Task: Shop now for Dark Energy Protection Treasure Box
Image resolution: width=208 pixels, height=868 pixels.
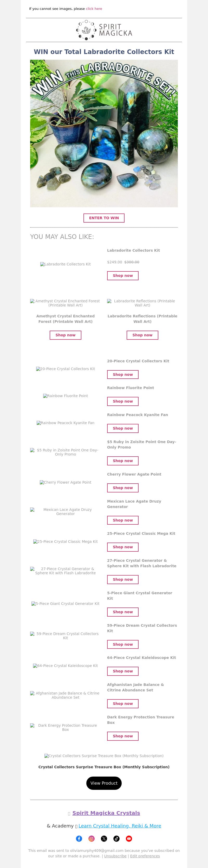Action: [x=123, y=736]
